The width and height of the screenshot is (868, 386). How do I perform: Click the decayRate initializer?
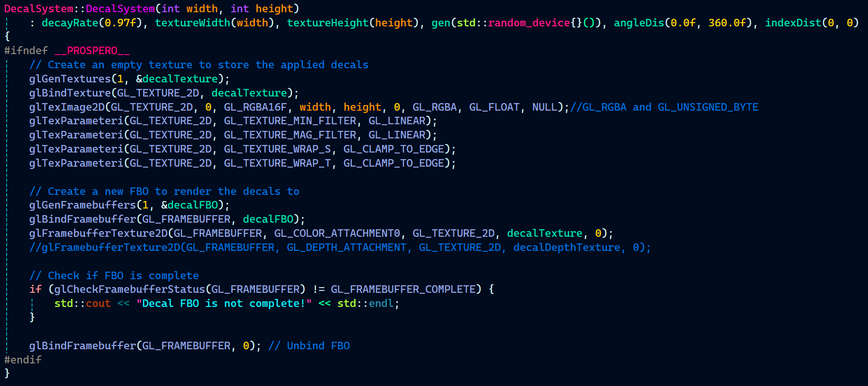[70, 23]
